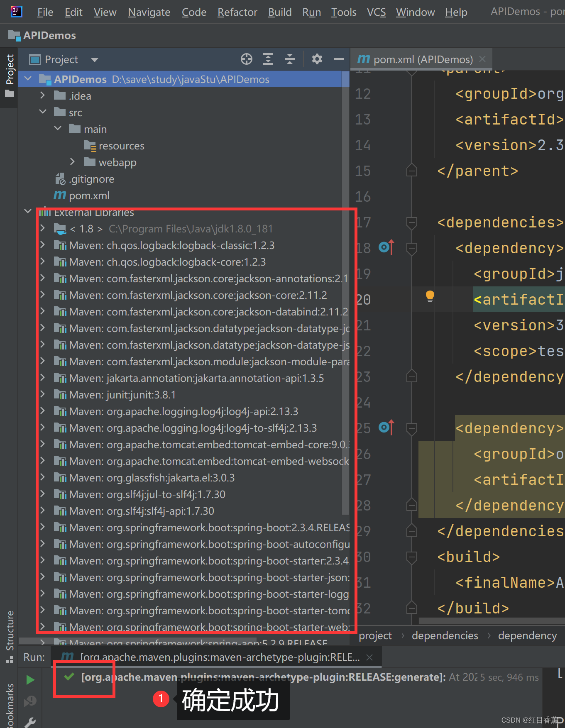The width and height of the screenshot is (565, 728).
Task: Open the Build menu
Action: pyautogui.click(x=280, y=12)
